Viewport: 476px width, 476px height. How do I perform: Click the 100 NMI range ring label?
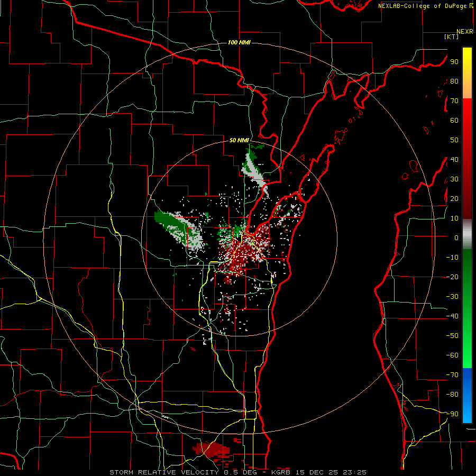pyautogui.click(x=239, y=42)
